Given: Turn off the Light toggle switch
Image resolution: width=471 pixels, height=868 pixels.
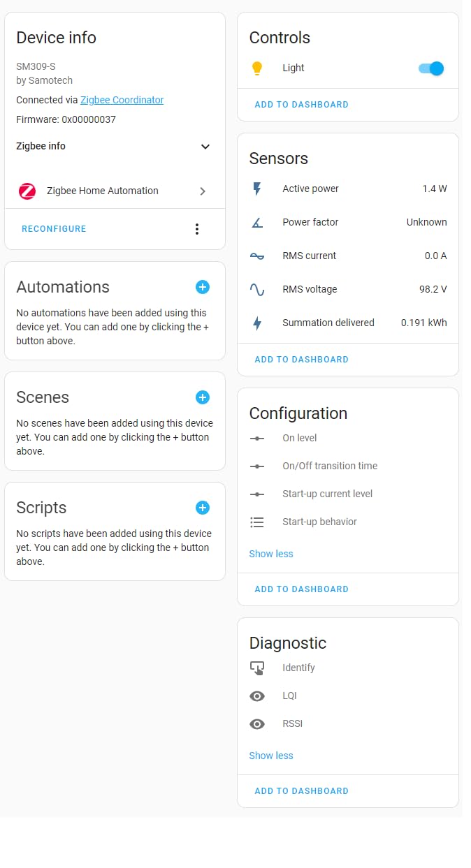Looking at the screenshot, I should pos(431,68).
